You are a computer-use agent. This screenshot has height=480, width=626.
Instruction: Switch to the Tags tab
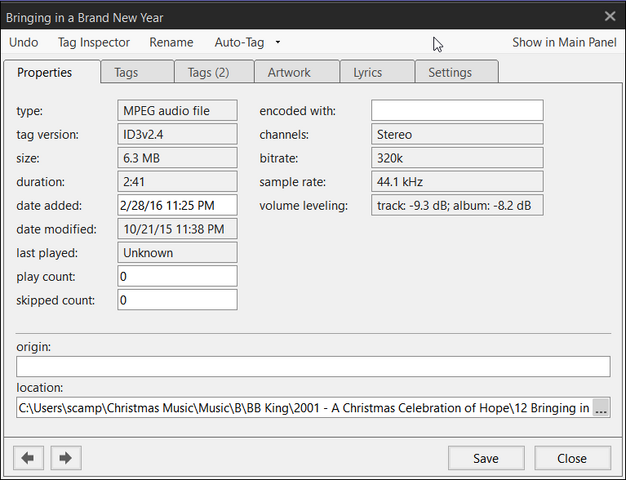pos(137,72)
